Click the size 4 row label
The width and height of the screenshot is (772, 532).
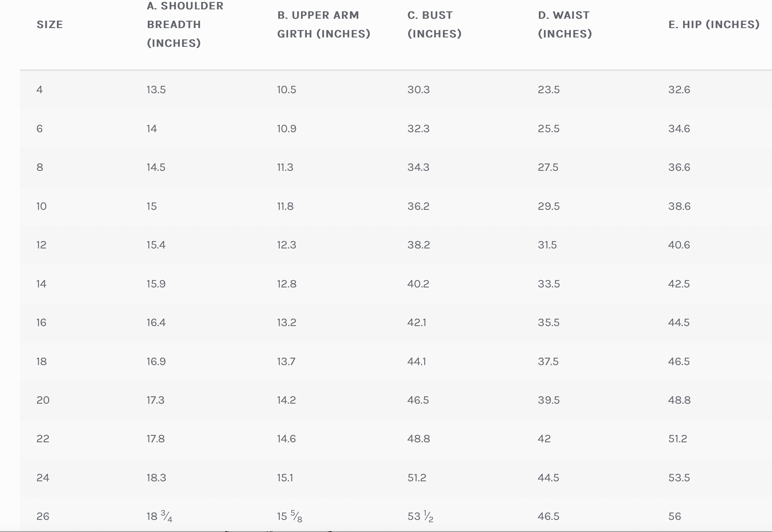click(40, 90)
